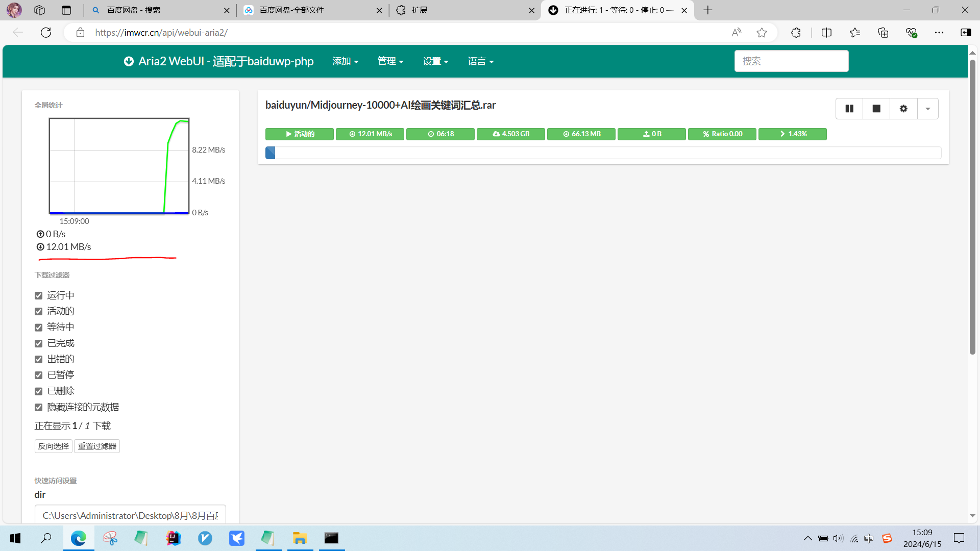Pause the Midjourney rar download
Viewport: 980px width, 551px height.
849,109
